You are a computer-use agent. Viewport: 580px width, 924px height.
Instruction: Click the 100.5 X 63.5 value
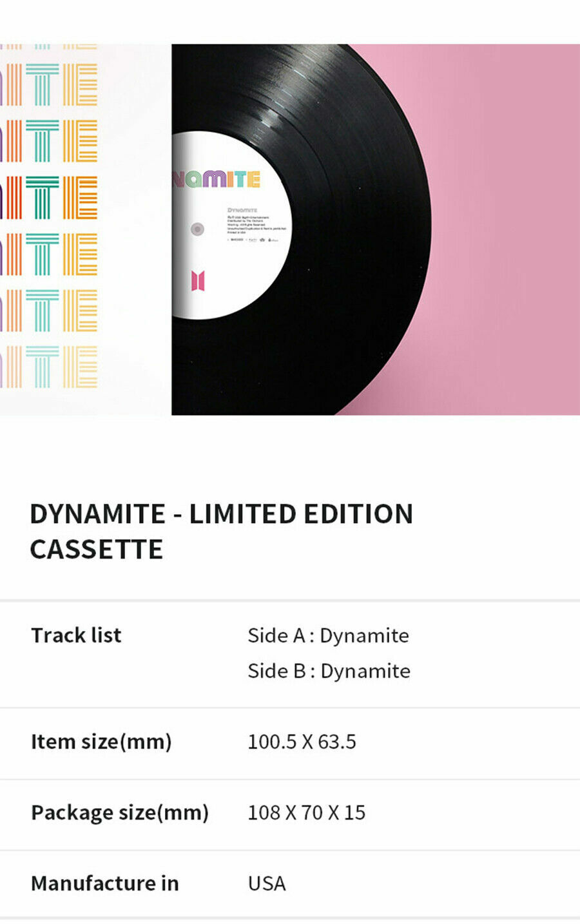[302, 742]
